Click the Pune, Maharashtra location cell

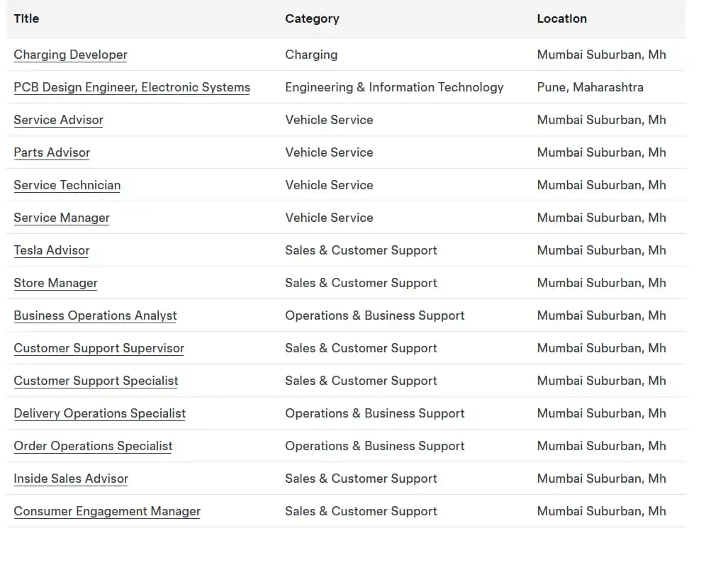click(590, 87)
